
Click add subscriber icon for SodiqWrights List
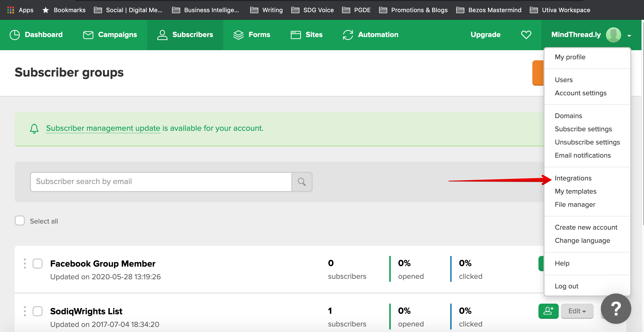pyautogui.click(x=548, y=311)
